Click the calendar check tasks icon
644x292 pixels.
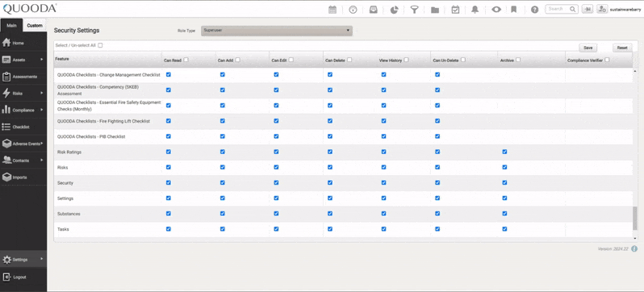(455, 10)
